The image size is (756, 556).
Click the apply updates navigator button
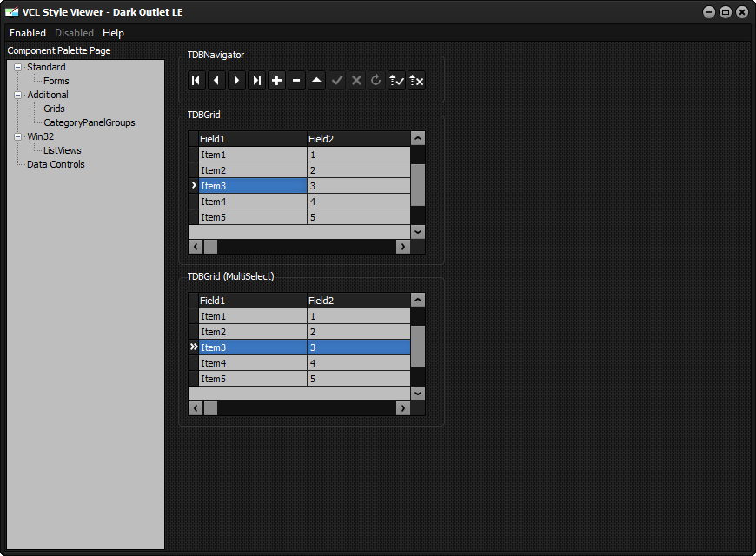[397, 81]
